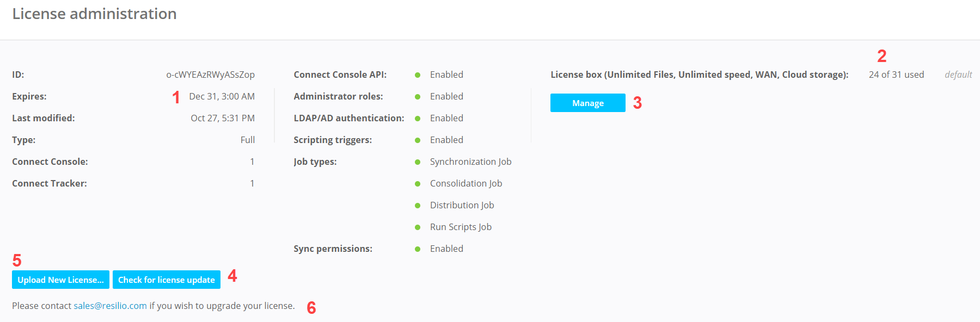Screen dimensions: 980x322
Task: Click the "24 of 31 used" count
Action: [x=896, y=75]
